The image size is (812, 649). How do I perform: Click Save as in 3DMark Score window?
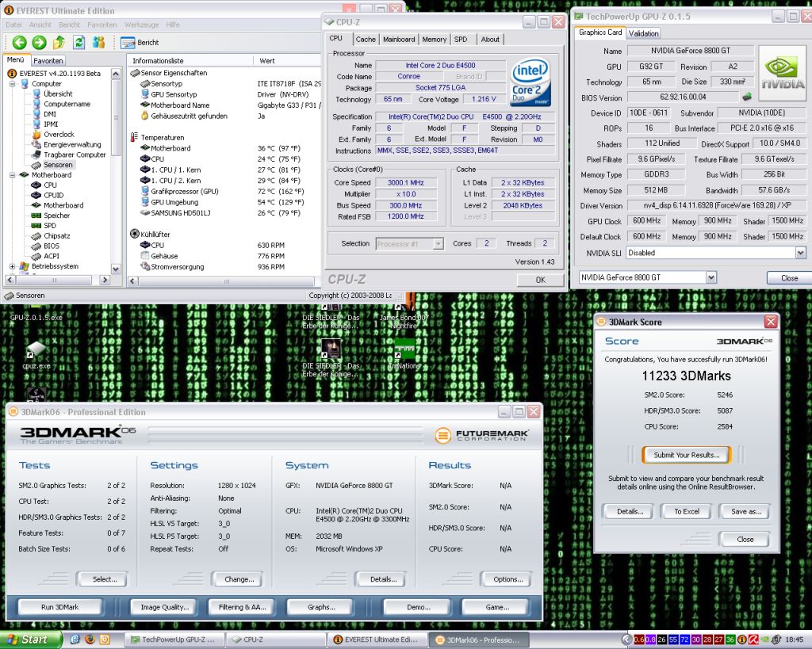tap(745, 511)
